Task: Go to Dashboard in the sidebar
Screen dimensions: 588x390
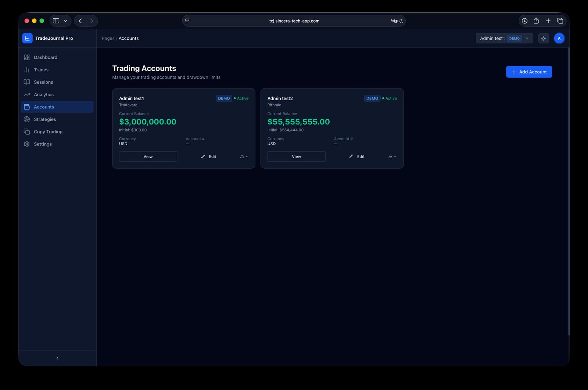Action: 45,57
